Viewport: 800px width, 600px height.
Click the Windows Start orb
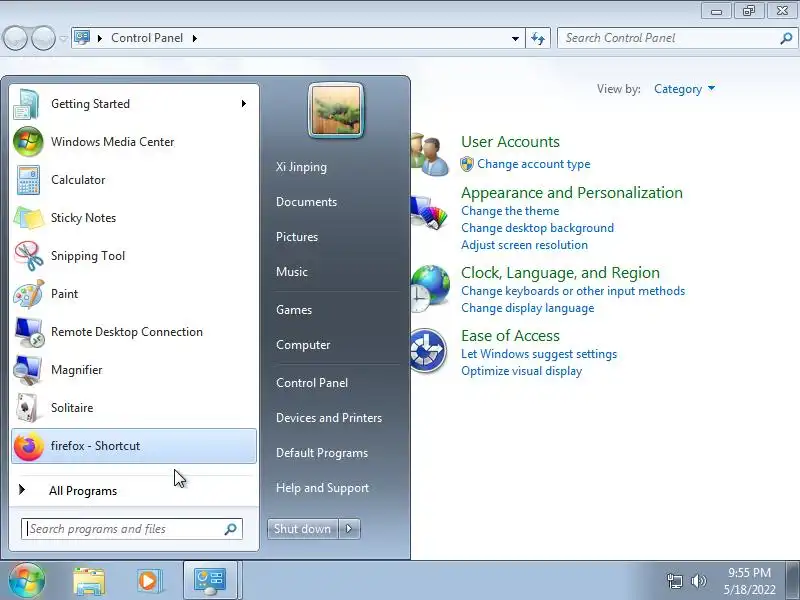(x=27, y=580)
